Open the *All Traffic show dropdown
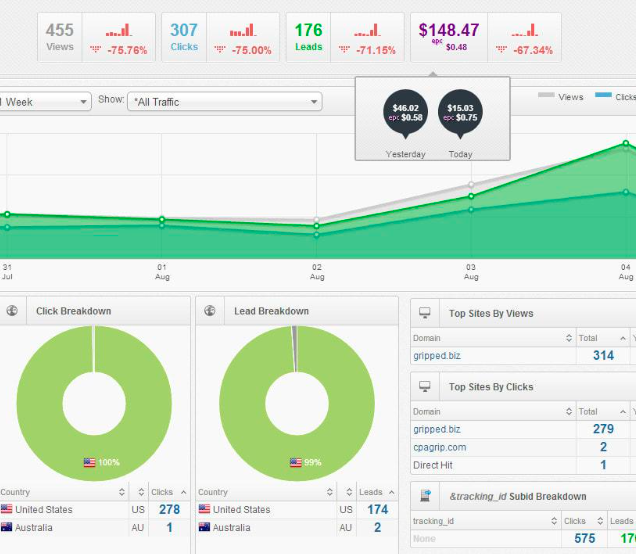Viewport: 636px width, 554px height. [x=225, y=101]
